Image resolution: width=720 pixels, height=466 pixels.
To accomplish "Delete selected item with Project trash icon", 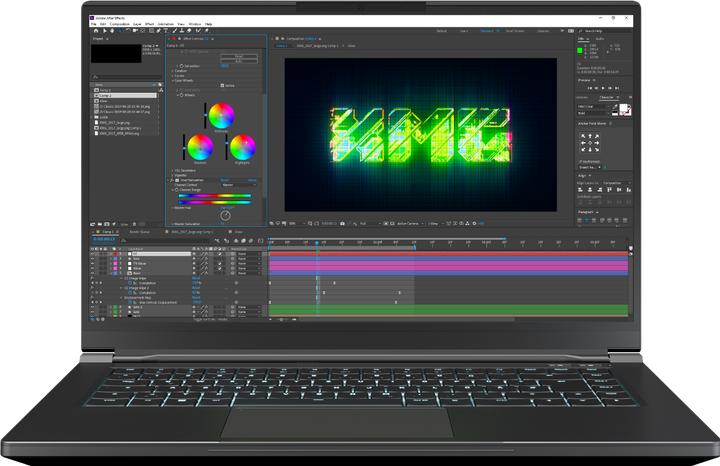I will (x=135, y=224).
